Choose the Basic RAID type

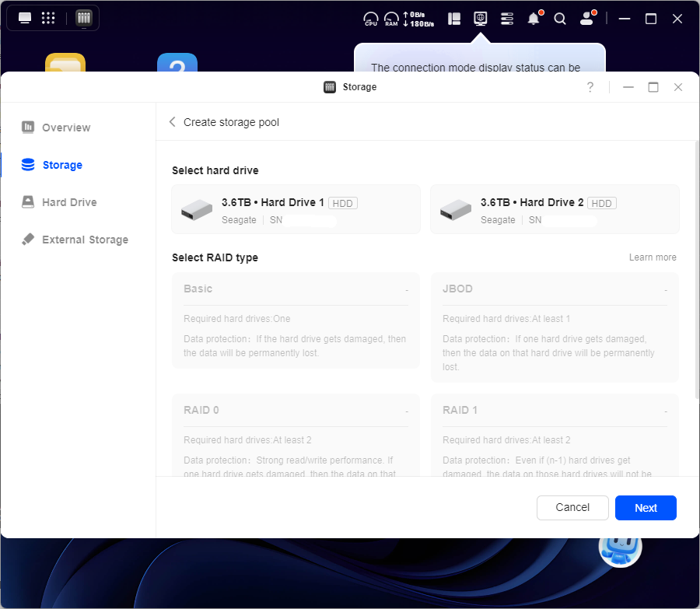(x=296, y=320)
